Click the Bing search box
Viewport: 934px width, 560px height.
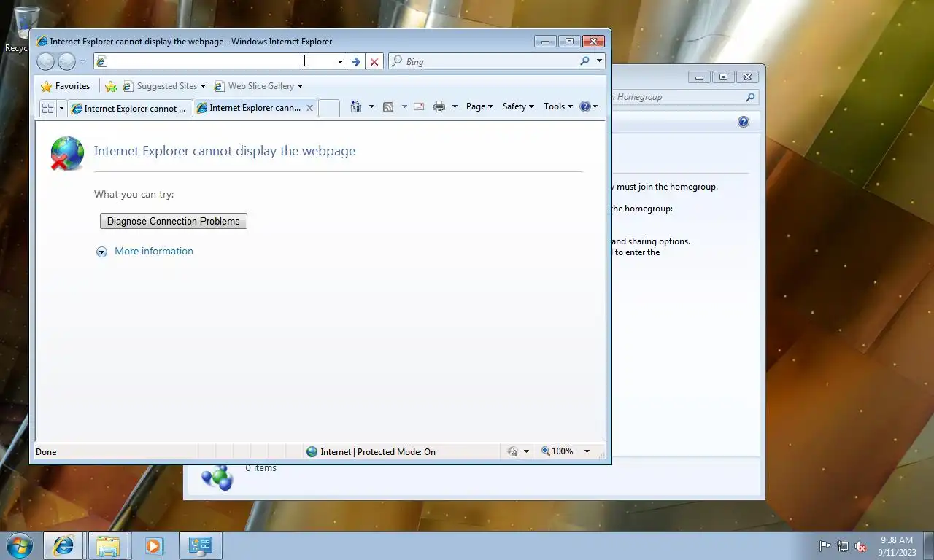coord(490,62)
